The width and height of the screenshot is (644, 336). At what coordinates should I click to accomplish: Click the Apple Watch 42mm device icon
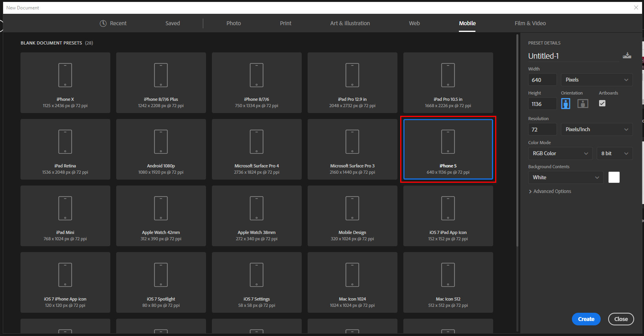(161, 208)
